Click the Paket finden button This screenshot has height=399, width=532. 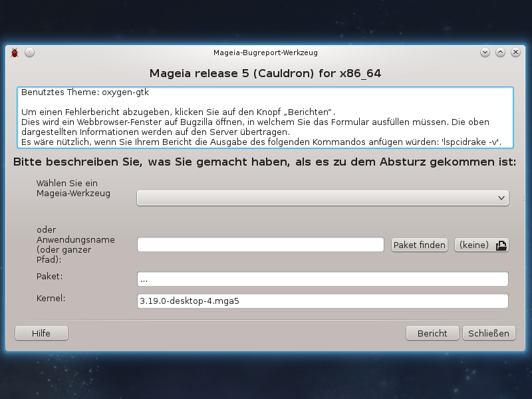tap(420, 245)
